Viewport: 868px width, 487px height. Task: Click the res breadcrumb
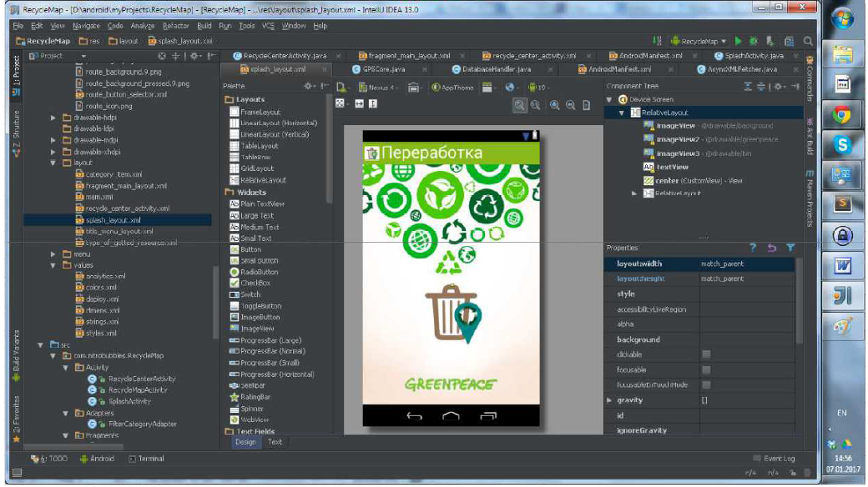pyautogui.click(x=90, y=41)
